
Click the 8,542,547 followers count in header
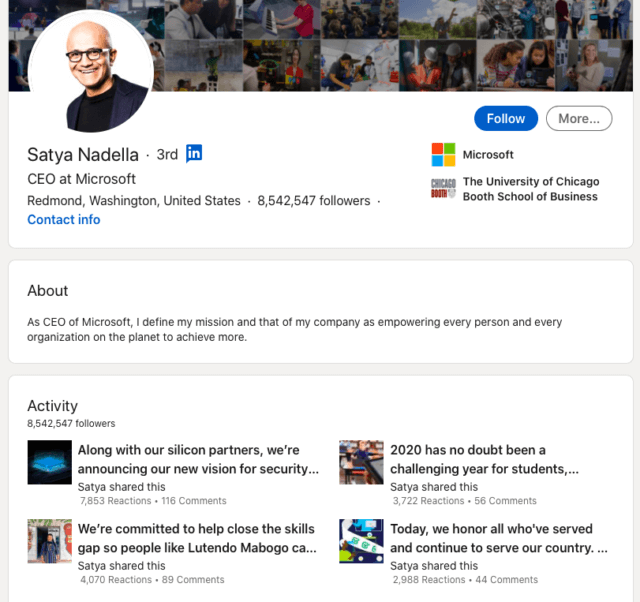point(313,201)
